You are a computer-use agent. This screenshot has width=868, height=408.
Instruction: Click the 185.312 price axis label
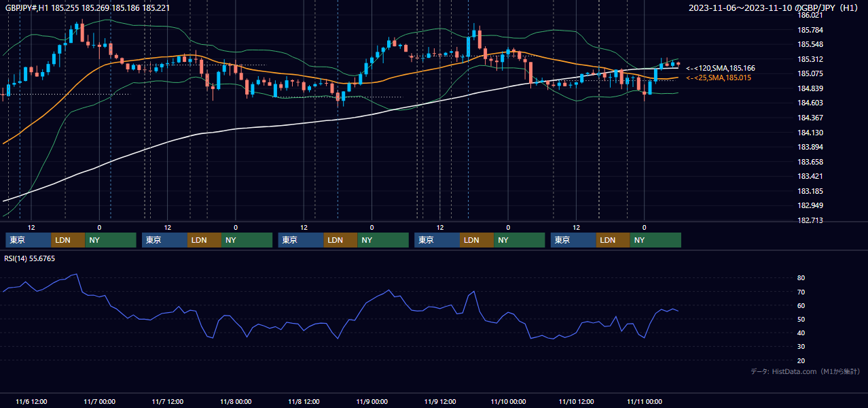coord(810,59)
